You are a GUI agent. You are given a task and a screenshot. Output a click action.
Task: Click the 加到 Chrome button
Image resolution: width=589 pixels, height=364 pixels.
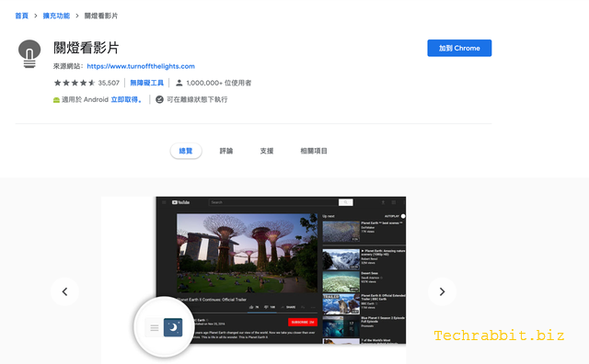tap(459, 48)
